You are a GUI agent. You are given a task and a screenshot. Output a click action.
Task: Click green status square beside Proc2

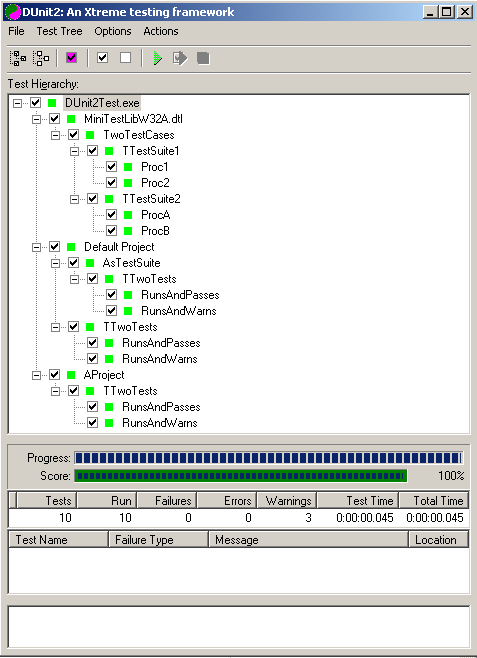point(128,183)
